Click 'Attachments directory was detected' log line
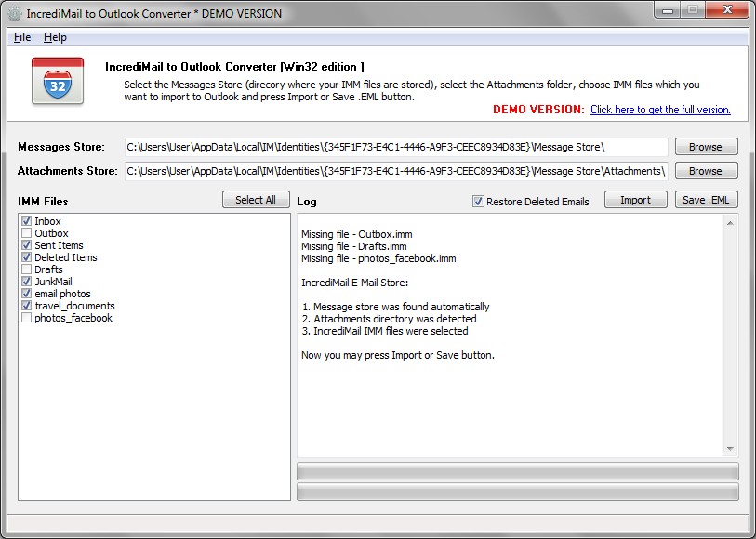Viewport: 756px width, 539px height. click(389, 319)
